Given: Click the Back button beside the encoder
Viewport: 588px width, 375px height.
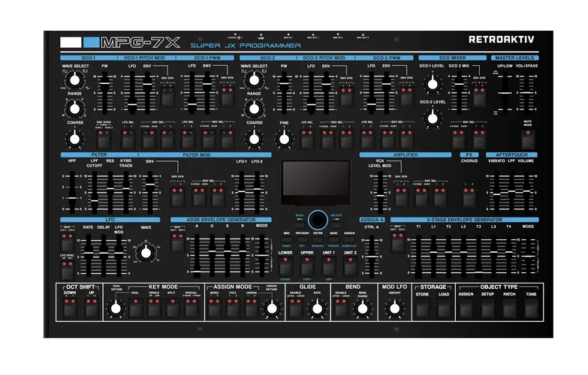Looking at the screenshot, I should pyautogui.click(x=299, y=224).
